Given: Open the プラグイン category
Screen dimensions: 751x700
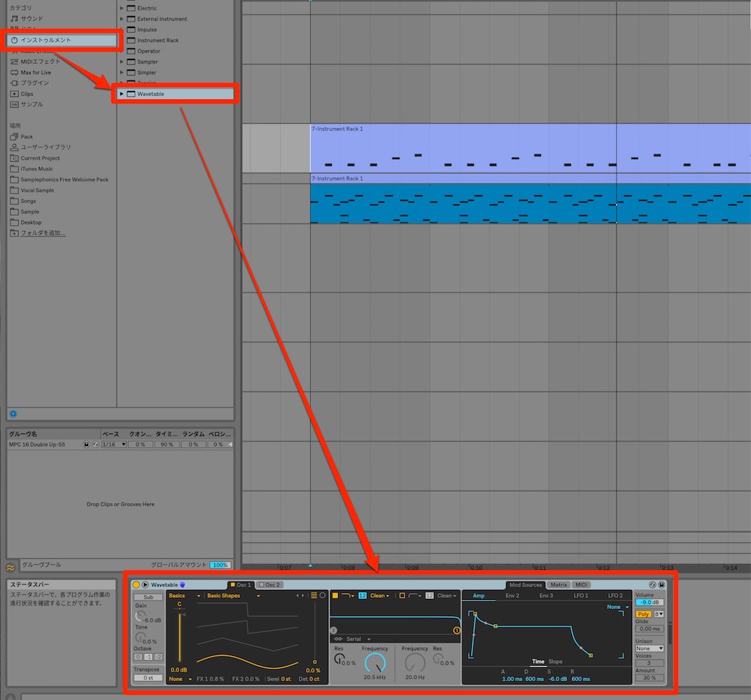Looking at the screenshot, I should [x=29, y=83].
